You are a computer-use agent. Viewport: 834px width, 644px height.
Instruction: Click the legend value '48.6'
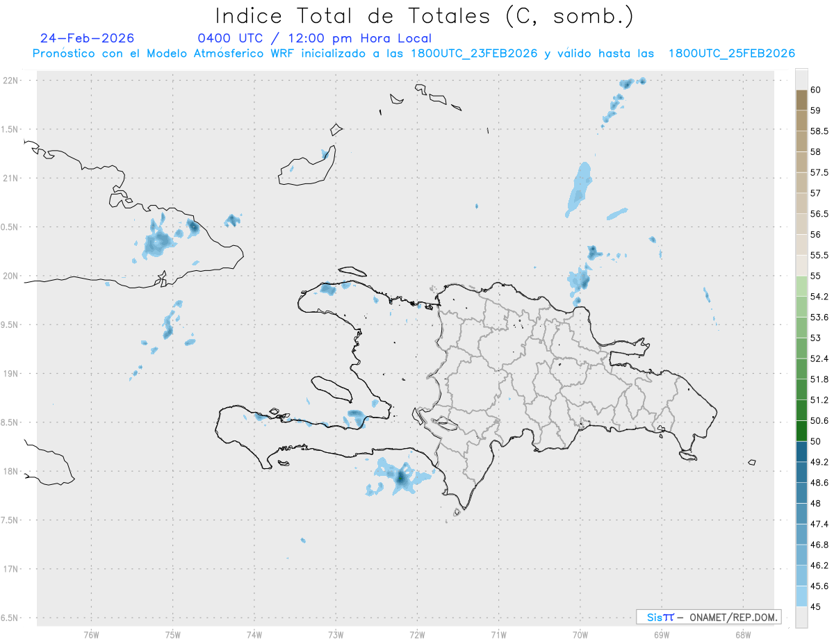click(x=819, y=483)
